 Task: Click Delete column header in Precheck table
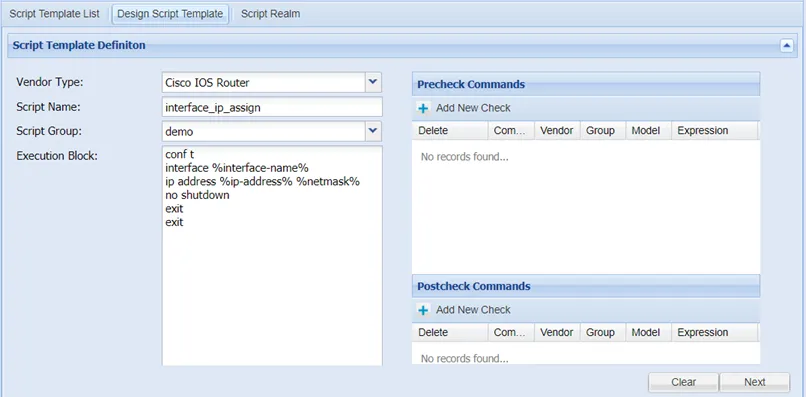point(450,131)
